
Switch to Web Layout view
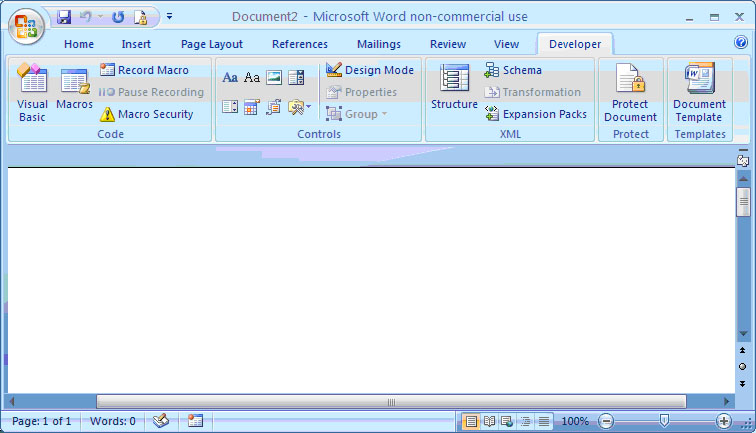point(507,421)
